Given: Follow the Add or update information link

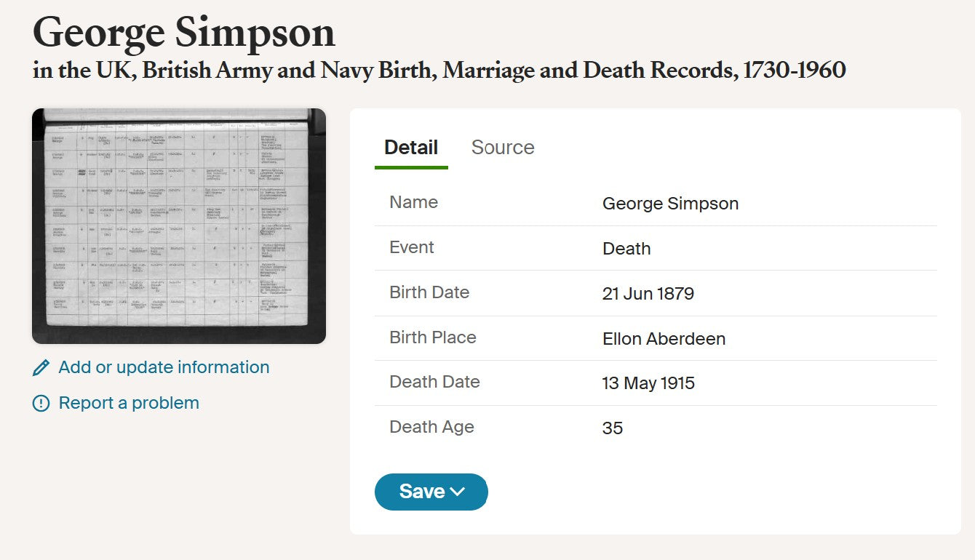Looking at the screenshot, I should tap(164, 367).
